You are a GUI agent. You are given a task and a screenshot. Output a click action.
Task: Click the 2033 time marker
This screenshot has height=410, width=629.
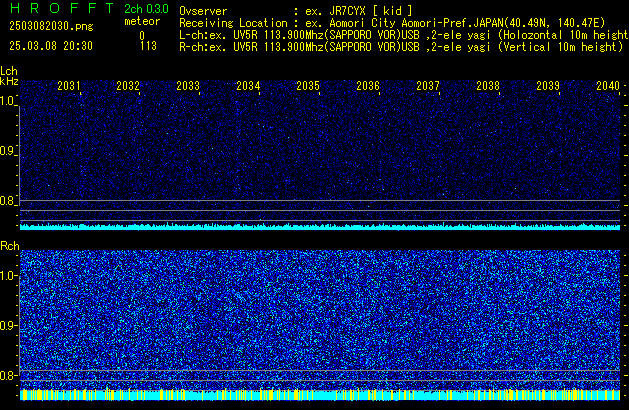click(188, 86)
